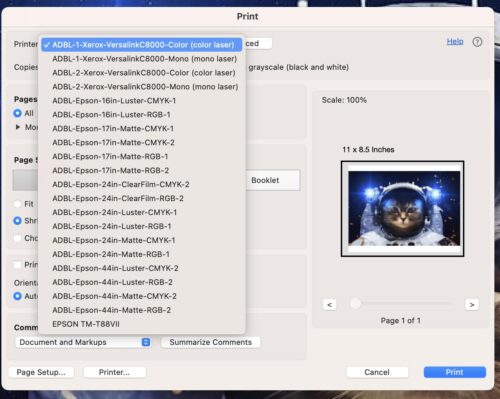This screenshot has height=399, width=500.
Task: Toggle the Choose paper source checkbox
Action: (x=17, y=238)
